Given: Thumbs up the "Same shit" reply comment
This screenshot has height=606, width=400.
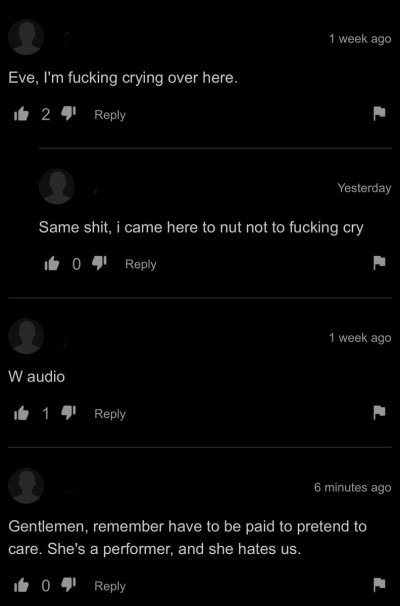Looking at the screenshot, I should (x=52, y=264).
